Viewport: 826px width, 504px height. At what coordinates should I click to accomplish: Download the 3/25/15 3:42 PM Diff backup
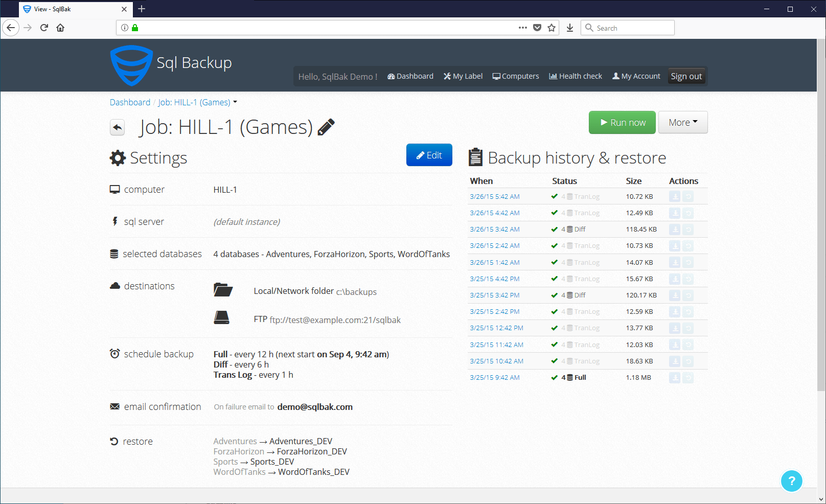[x=675, y=295]
